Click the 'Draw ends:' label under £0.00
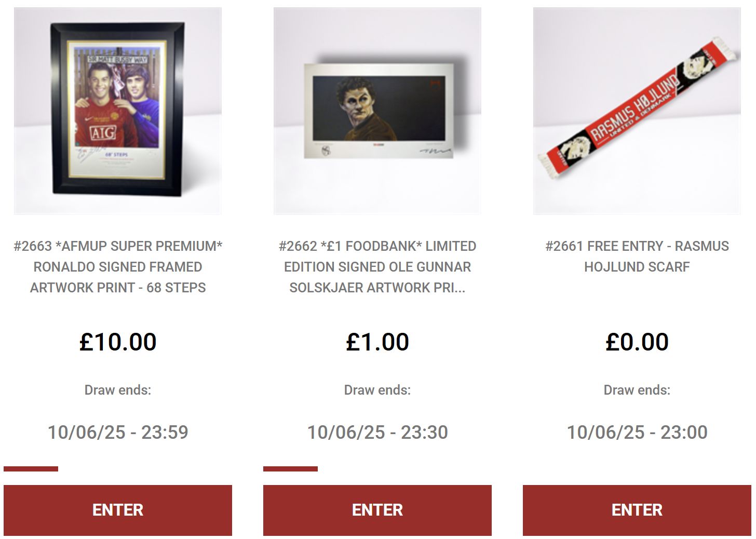The image size is (756, 539). pyautogui.click(x=637, y=390)
